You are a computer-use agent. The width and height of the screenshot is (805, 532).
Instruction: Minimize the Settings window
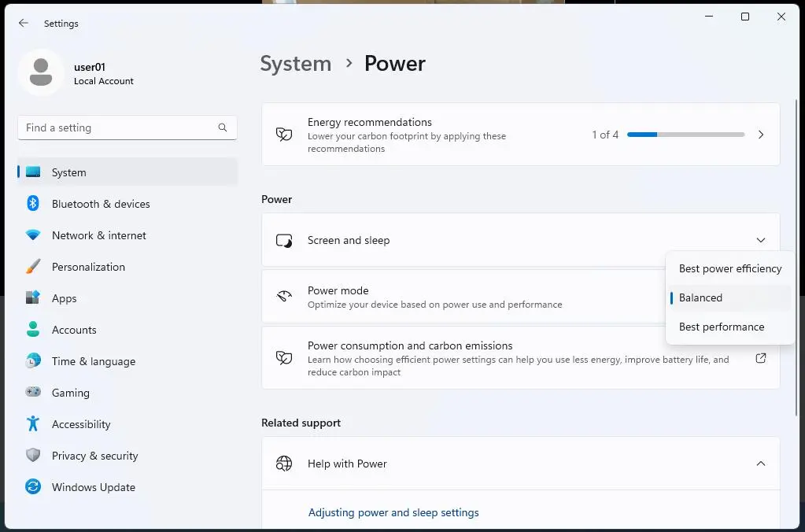(x=709, y=17)
